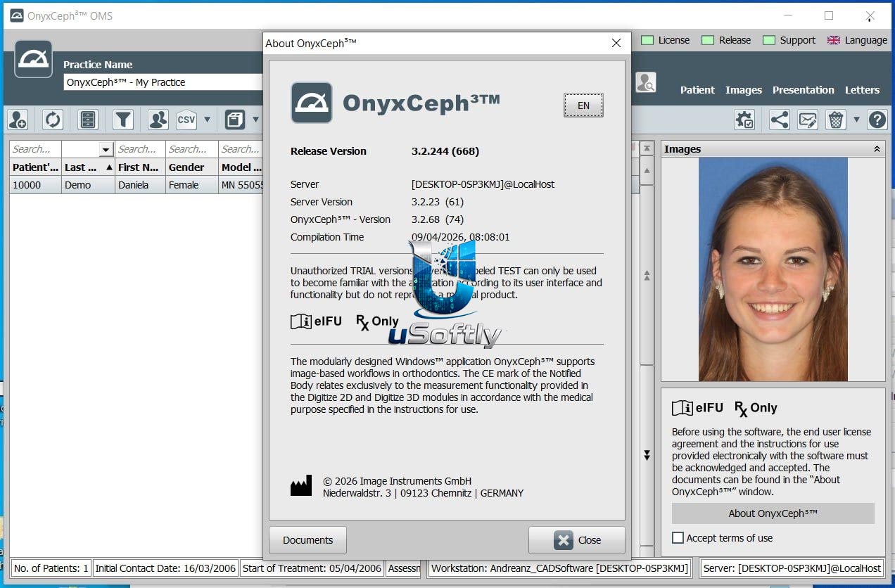Click the First Name column header
The image size is (895, 588).
[140, 167]
